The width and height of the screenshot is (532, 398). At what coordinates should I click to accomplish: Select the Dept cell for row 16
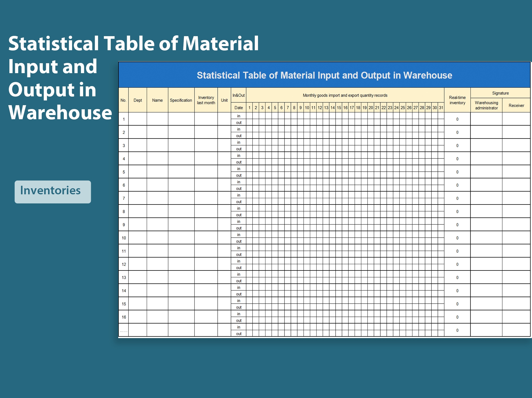[x=138, y=317]
